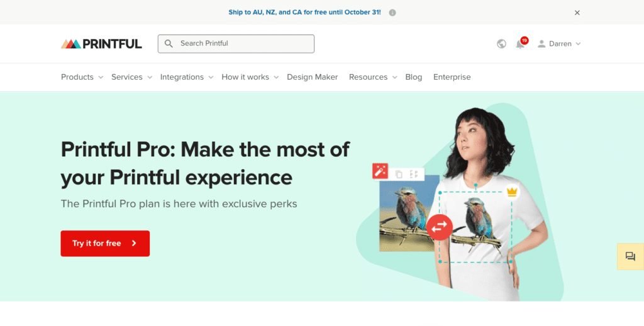Click the Printful Pro headline text
The image size is (644, 326).
click(x=205, y=163)
